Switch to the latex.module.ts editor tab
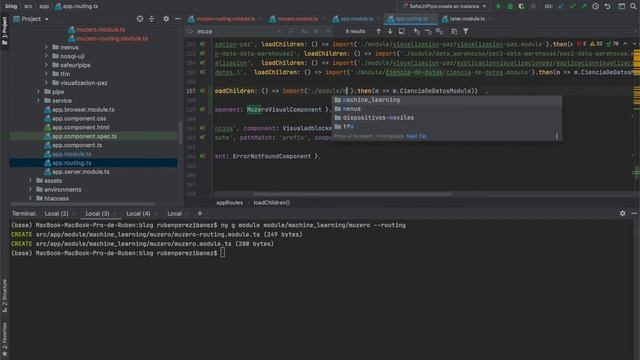The image size is (640, 360). coord(467,19)
